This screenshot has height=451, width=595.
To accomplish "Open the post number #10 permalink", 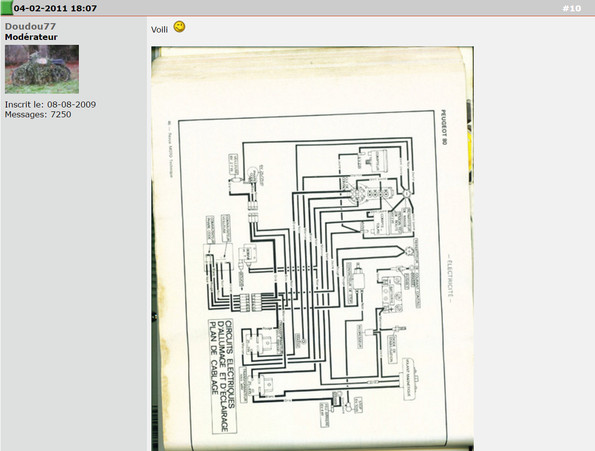I will [571, 8].
